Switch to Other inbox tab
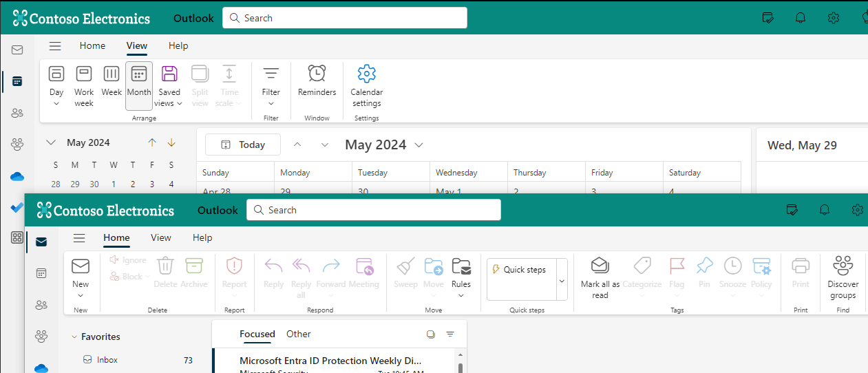Image resolution: width=868 pixels, height=373 pixels. click(299, 334)
